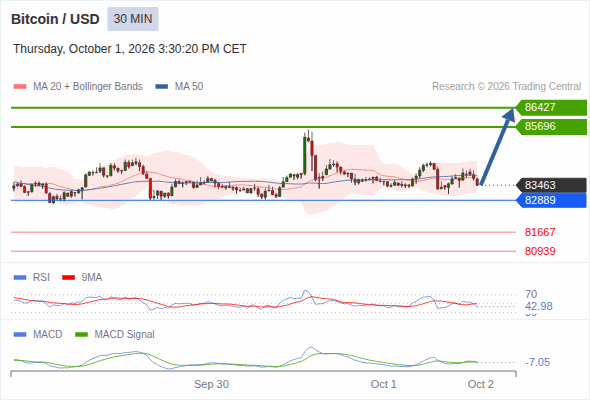Click the Research © 2026 Trading Central credit
Image resolution: width=590 pixels, height=400 pixels.
[x=506, y=87]
